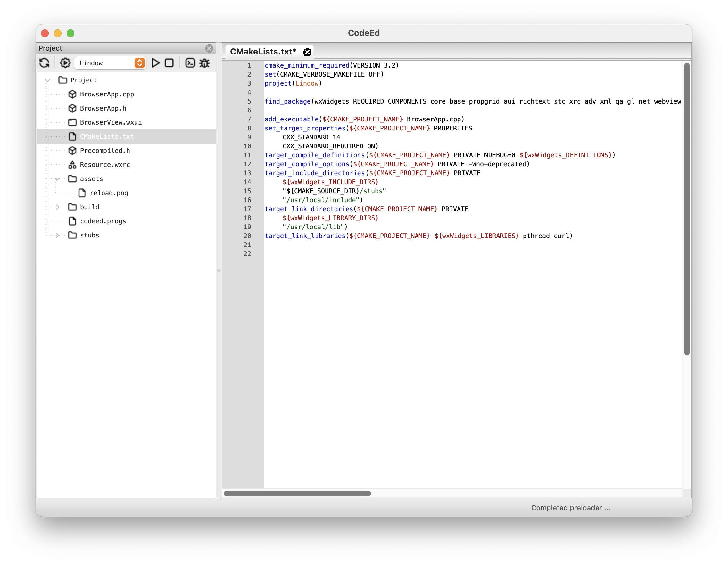This screenshot has width=728, height=564.
Task: Open the terminal console icon
Action: [x=190, y=63]
